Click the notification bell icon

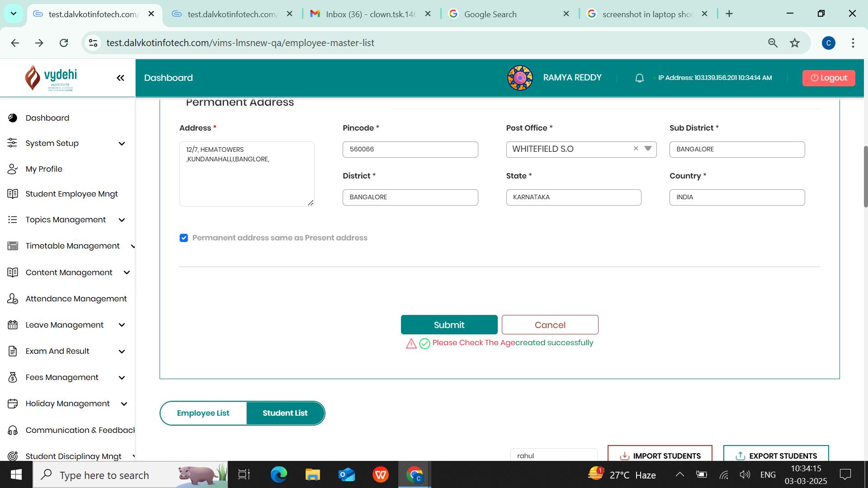point(639,78)
